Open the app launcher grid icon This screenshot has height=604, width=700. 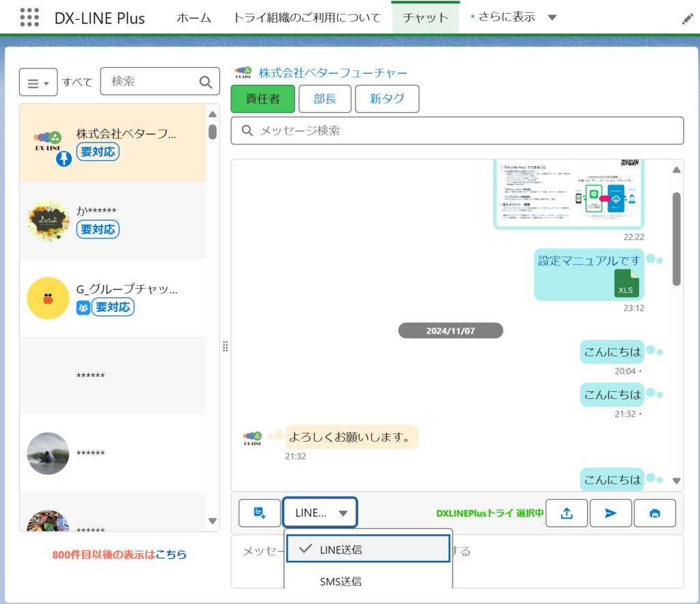[29, 18]
